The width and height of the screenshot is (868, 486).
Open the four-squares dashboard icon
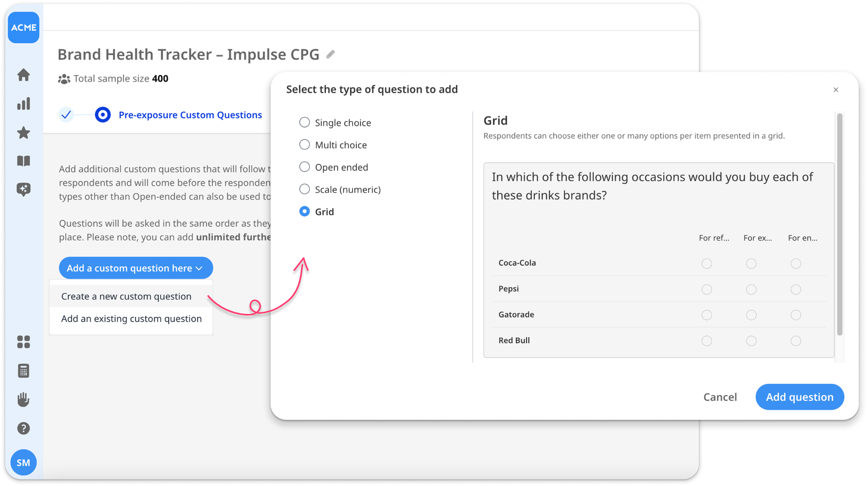coord(23,342)
